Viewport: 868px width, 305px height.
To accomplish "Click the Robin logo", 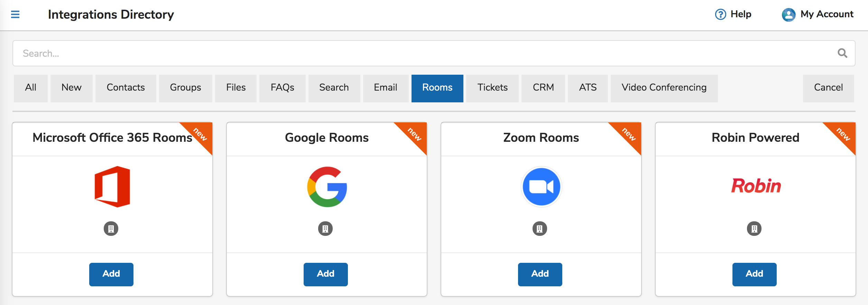I will pos(756,186).
